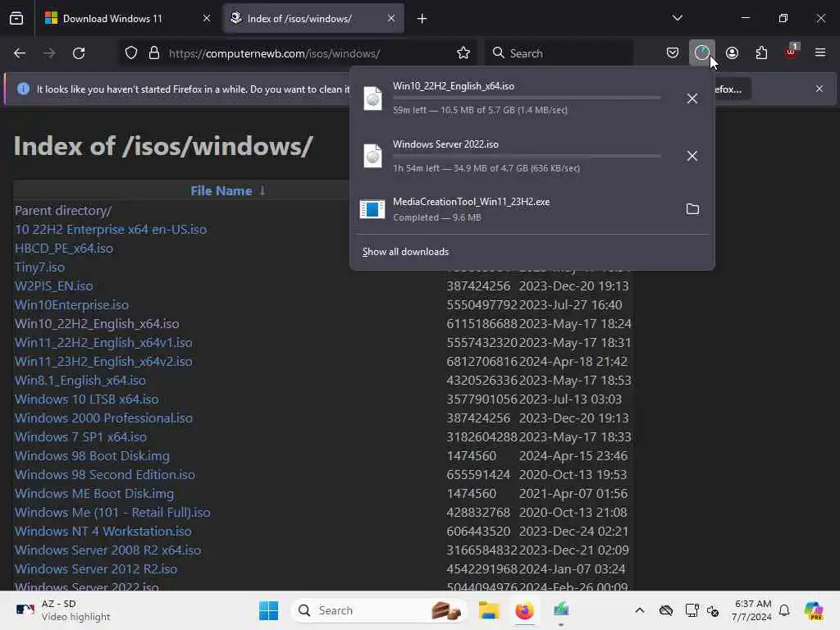Toggle the downloads panel button
Viewport: 840px width, 630px height.
pos(702,53)
